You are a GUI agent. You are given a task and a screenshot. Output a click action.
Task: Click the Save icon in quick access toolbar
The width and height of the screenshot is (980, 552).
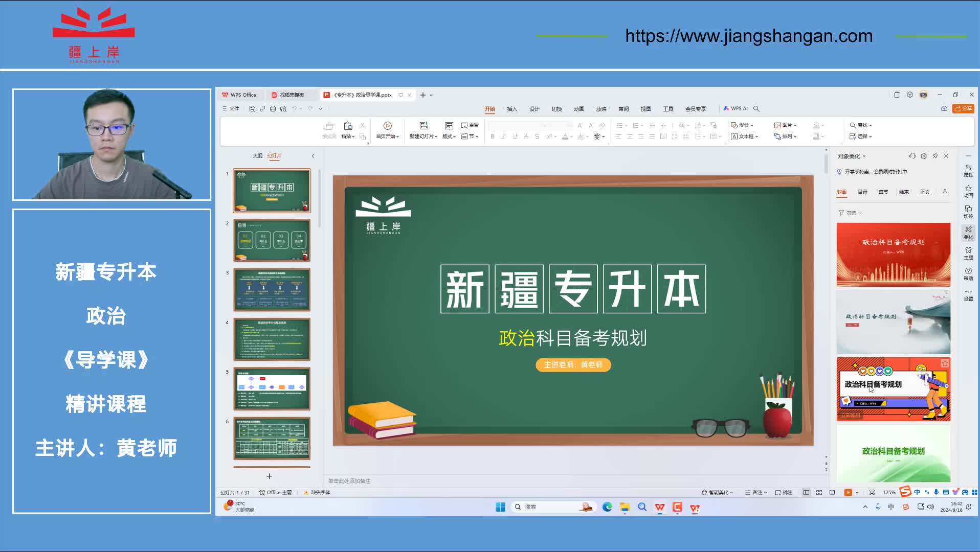click(x=252, y=109)
